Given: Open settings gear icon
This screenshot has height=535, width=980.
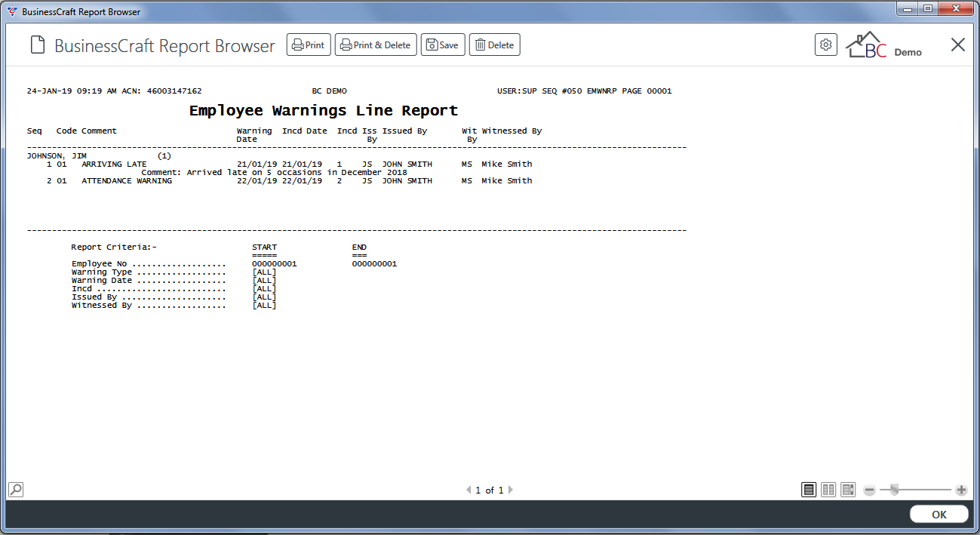Looking at the screenshot, I should coord(826,45).
